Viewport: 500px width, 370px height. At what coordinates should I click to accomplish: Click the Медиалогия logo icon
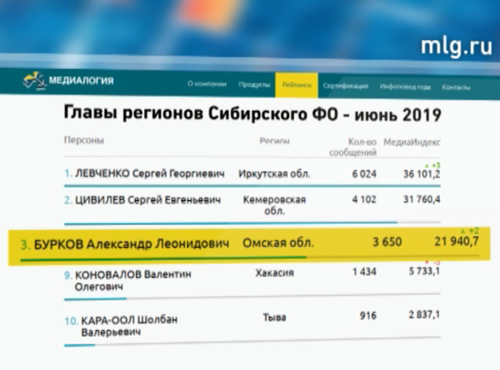34,81
